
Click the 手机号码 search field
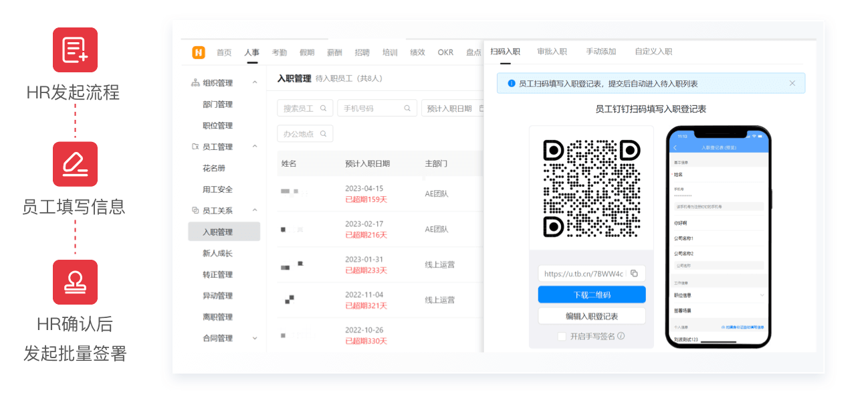(377, 108)
